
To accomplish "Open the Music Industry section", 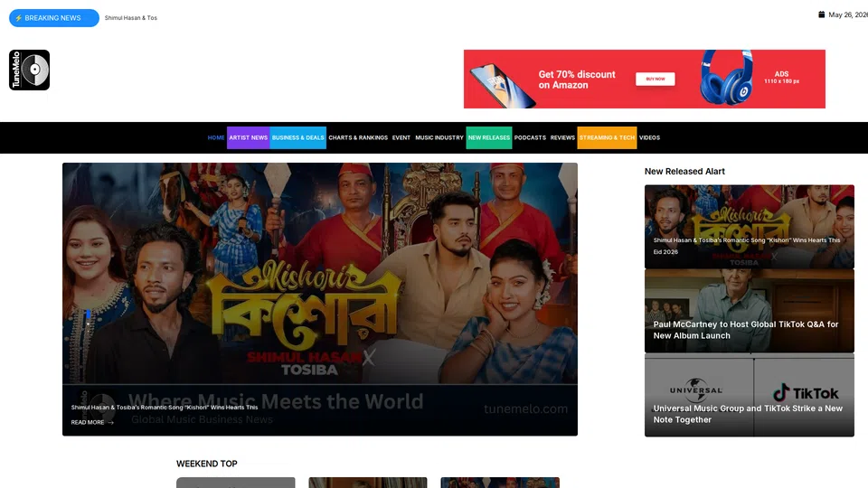I will click(x=439, y=137).
